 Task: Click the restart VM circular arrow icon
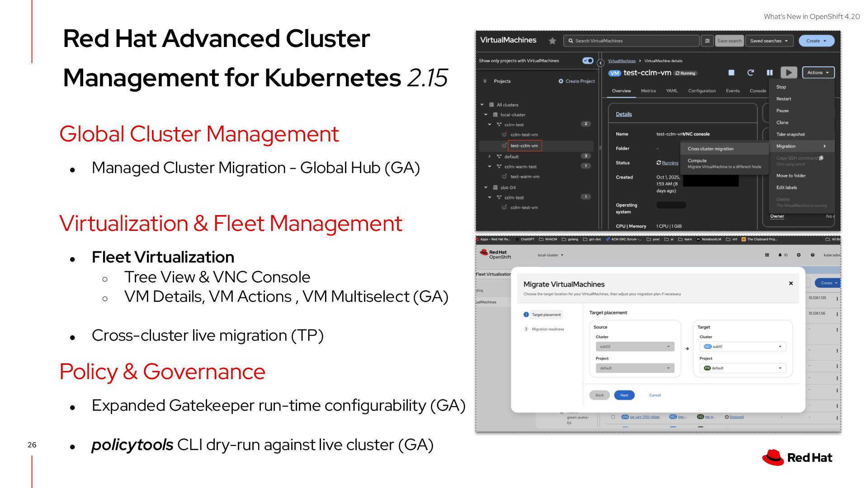coord(750,73)
